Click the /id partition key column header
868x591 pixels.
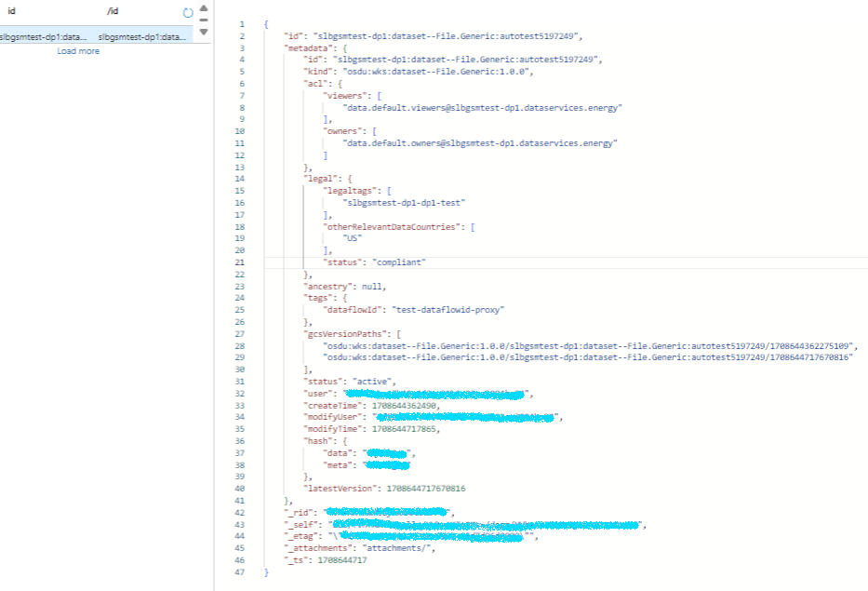[x=113, y=11]
